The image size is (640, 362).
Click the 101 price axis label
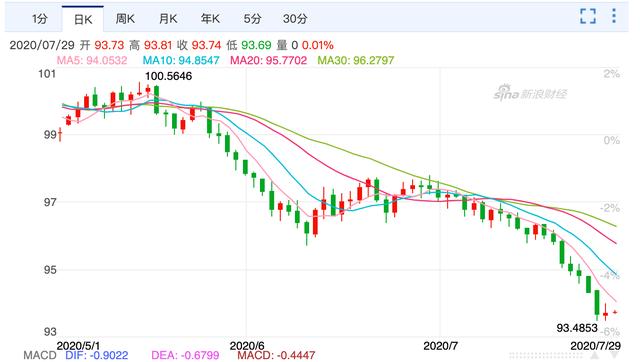click(47, 74)
